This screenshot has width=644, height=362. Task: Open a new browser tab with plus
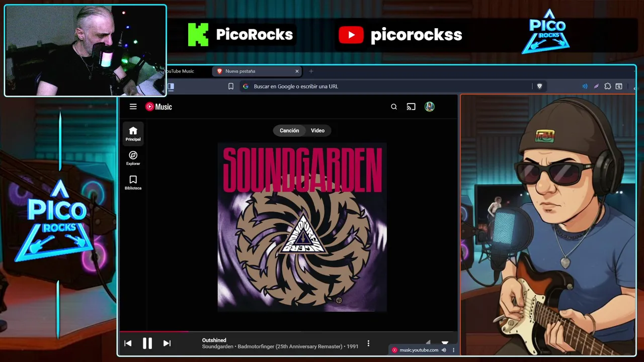pyautogui.click(x=311, y=71)
